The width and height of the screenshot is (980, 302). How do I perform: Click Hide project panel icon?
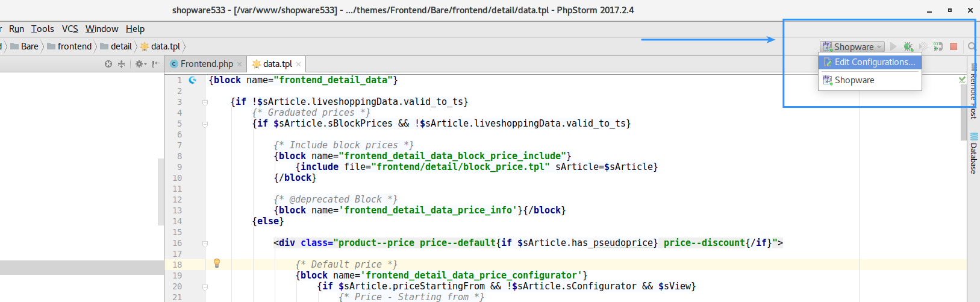(156, 64)
